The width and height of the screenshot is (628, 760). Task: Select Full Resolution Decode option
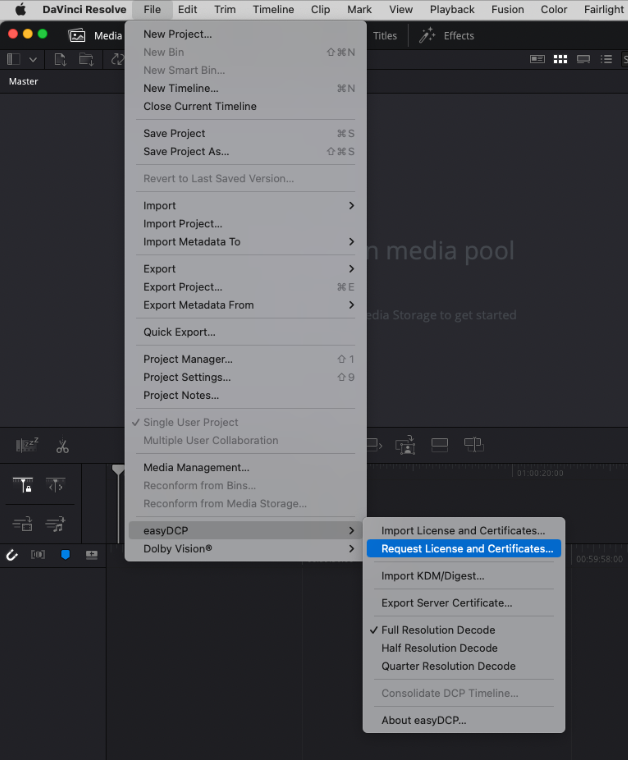(464, 630)
